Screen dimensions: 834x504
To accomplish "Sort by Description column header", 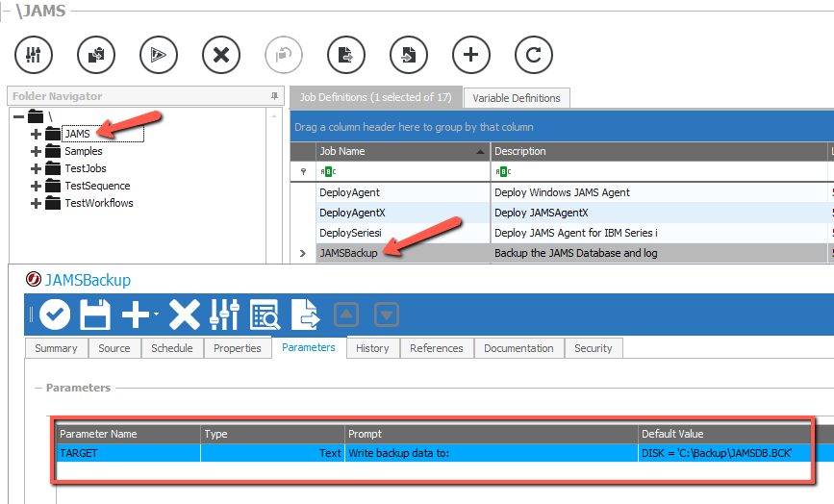I will pyautogui.click(x=659, y=151).
